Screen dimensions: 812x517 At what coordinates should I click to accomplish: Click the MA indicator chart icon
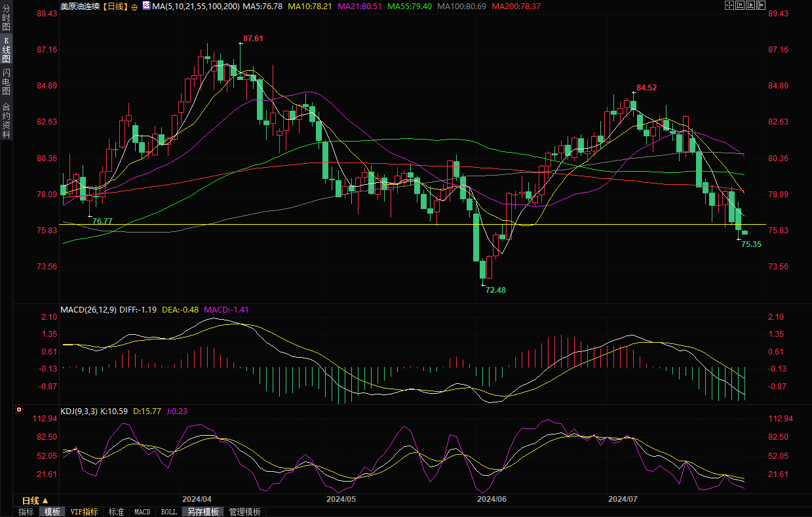coord(145,6)
